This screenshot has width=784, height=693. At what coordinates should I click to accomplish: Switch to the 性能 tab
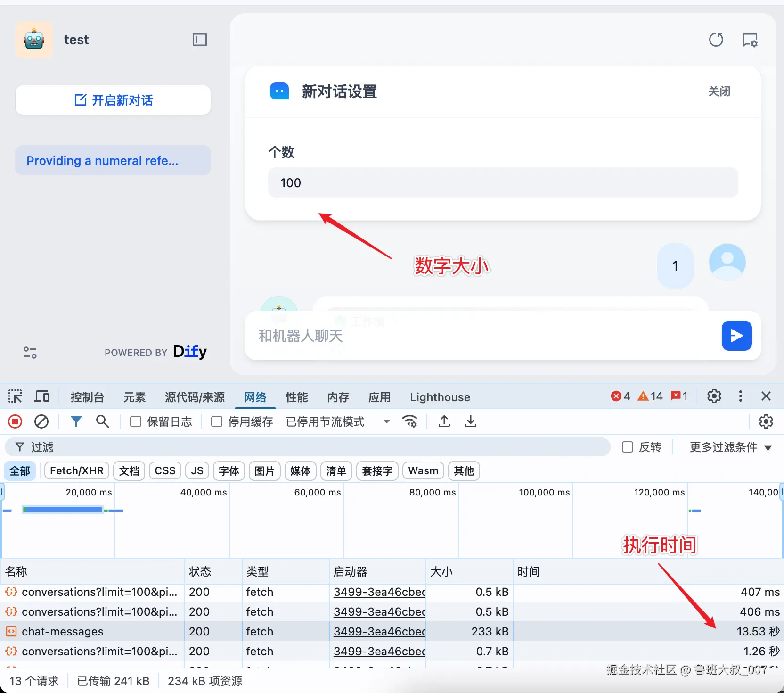[x=297, y=397]
